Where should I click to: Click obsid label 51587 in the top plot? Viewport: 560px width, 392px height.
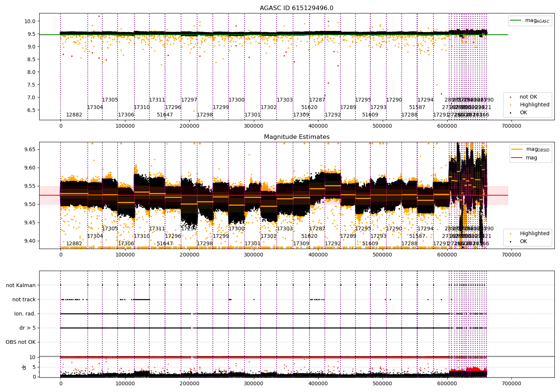(417, 108)
